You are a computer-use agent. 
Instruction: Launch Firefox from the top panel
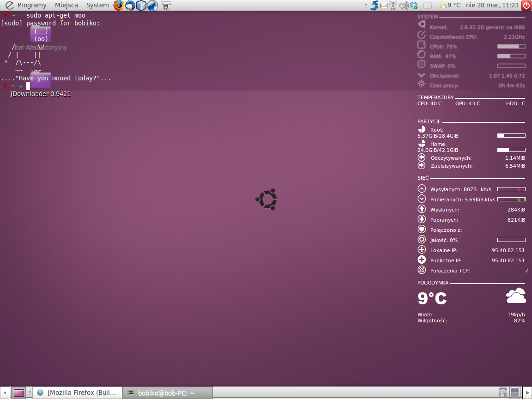(119, 6)
